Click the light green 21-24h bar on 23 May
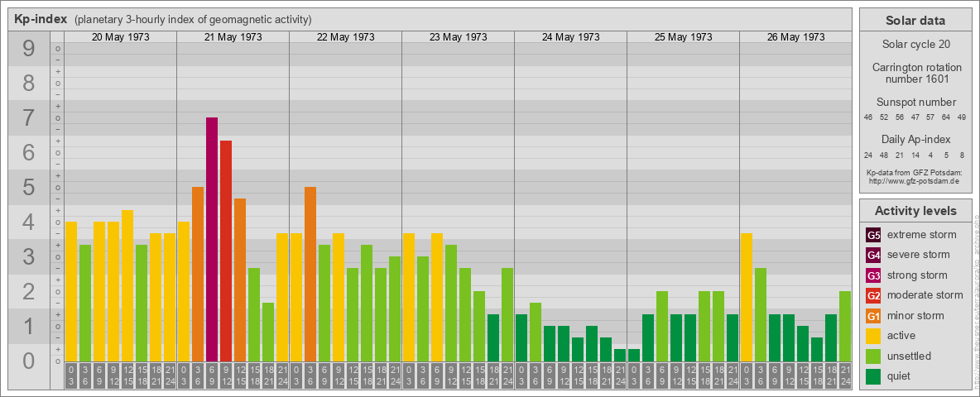980x397 pixels. point(507,314)
